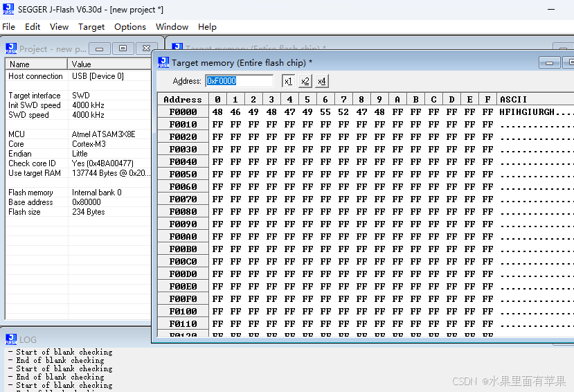Select the Flash size 234 Bytes row
Viewport: 574px width, 392px height.
pos(78,212)
